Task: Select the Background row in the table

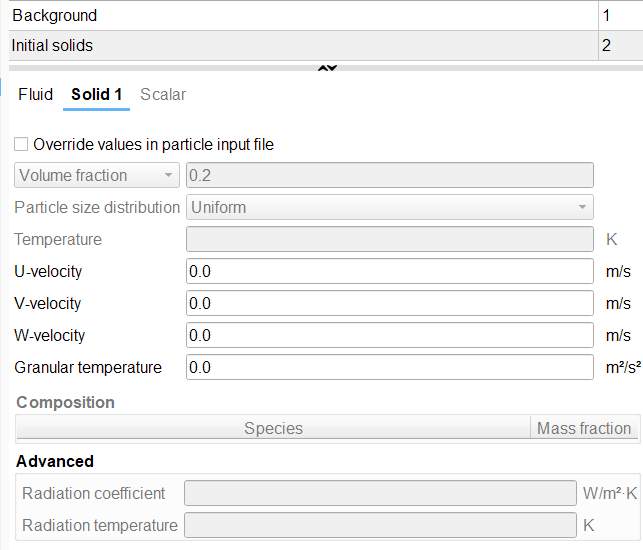Action: click(x=300, y=15)
